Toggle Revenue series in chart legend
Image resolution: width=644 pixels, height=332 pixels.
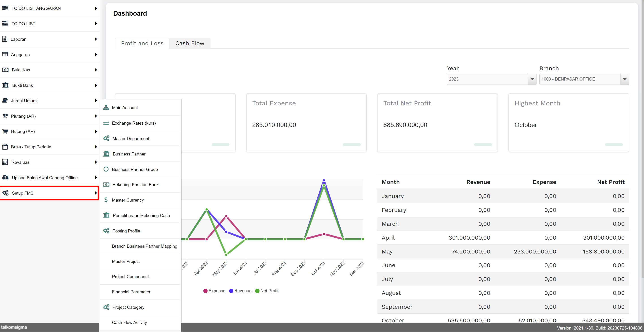point(240,291)
